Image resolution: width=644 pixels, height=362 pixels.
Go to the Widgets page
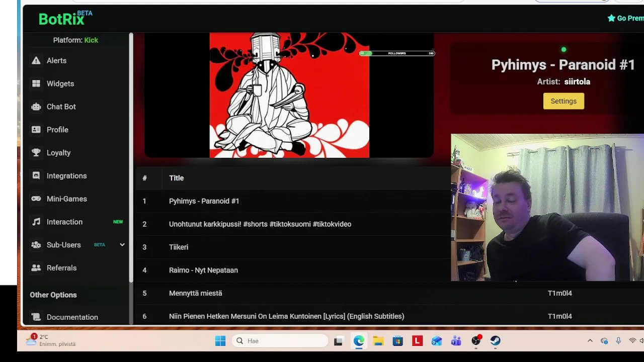[x=60, y=83]
